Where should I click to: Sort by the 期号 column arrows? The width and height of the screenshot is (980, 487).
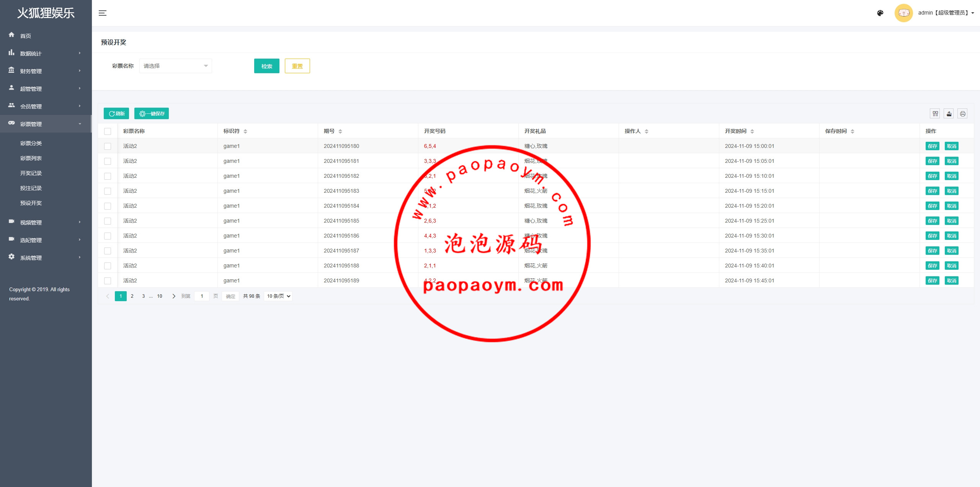click(x=340, y=131)
